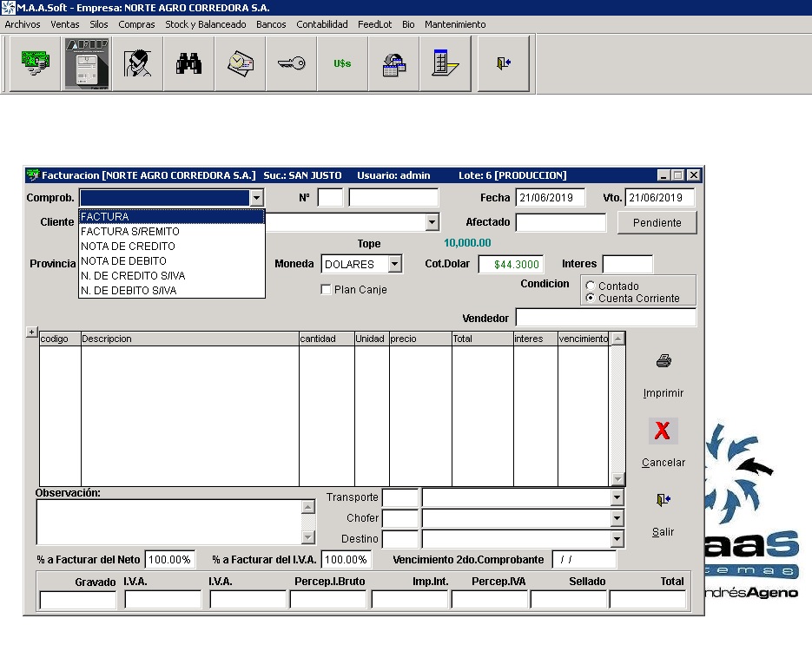Image resolution: width=812 pixels, height=658 pixels.
Task: Click the key icon in toolbar
Action: pyautogui.click(x=291, y=63)
